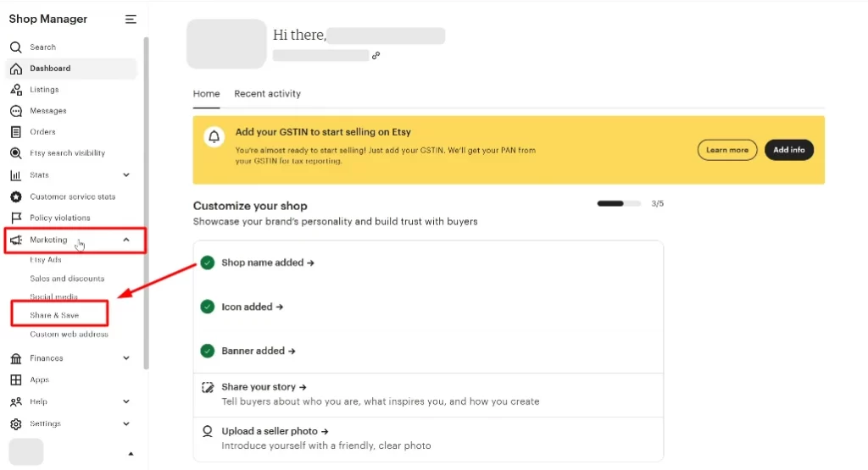Expand the Help chevron
The width and height of the screenshot is (868, 470).
126,401
